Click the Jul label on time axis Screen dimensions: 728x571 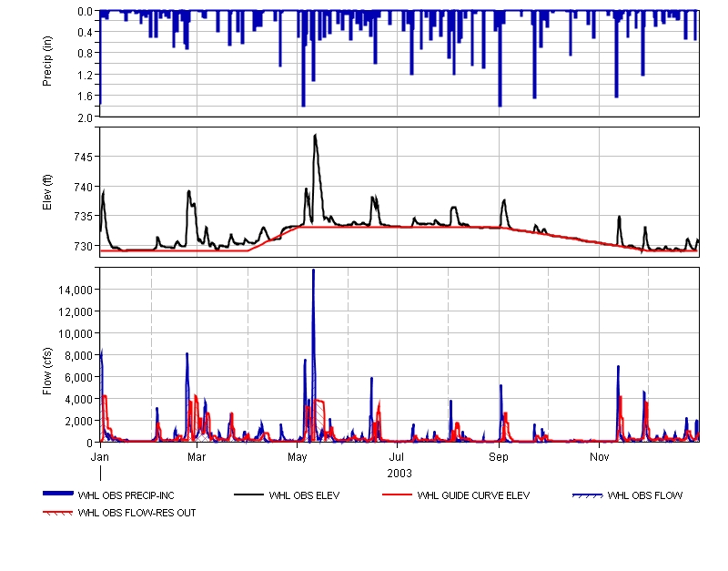pyautogui.click(x=397, y=456)
